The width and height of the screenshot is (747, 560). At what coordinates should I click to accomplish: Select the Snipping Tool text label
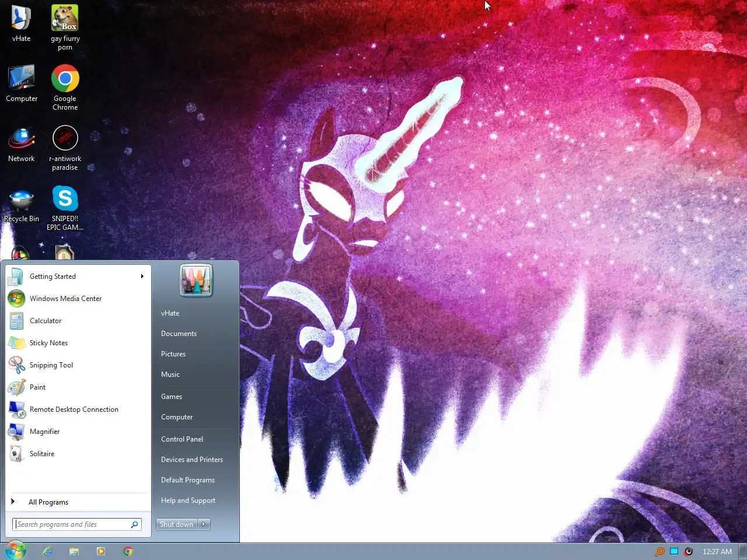pos(51,365)
